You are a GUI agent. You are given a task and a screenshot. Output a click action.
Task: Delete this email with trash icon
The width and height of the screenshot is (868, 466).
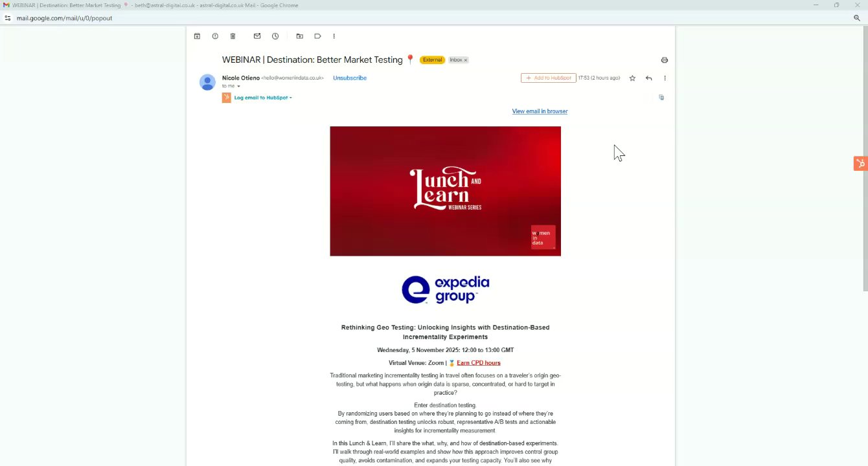tap(233, 36)
